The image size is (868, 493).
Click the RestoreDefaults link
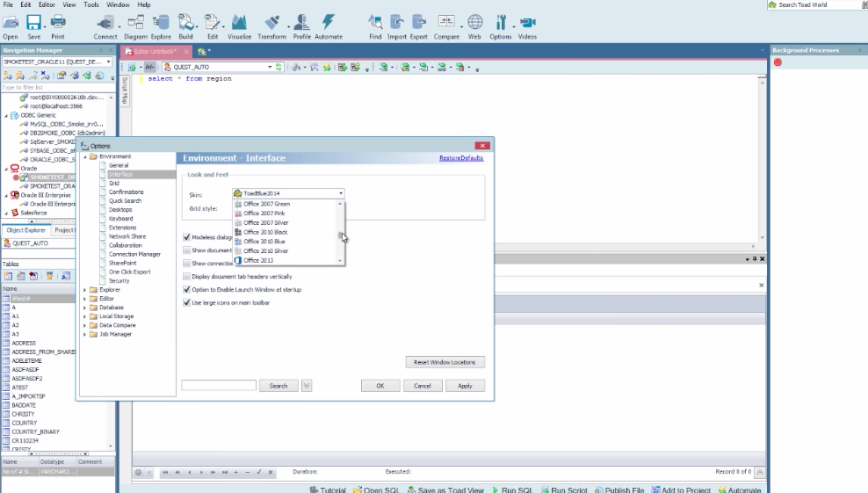461,158
